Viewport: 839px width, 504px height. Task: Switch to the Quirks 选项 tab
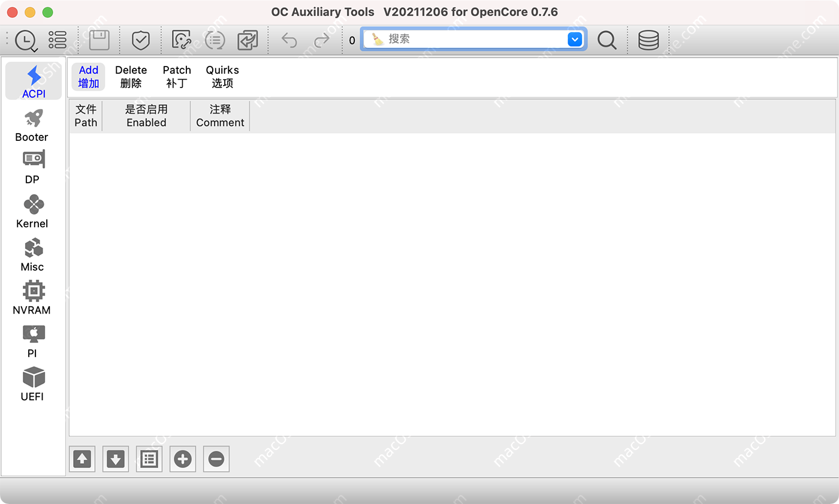pyautogui.click(x=222, y=77)
